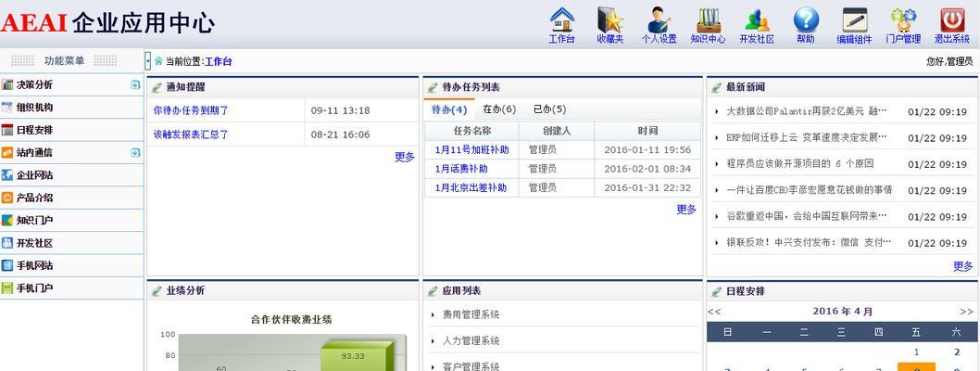Viewport: 980px width, 371px height.
Task: Go to previous month in the calendar
Action: coord(715,312)
